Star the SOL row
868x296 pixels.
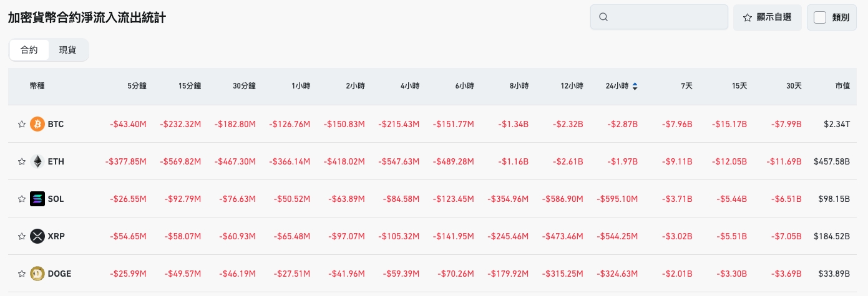click(21, 199)
